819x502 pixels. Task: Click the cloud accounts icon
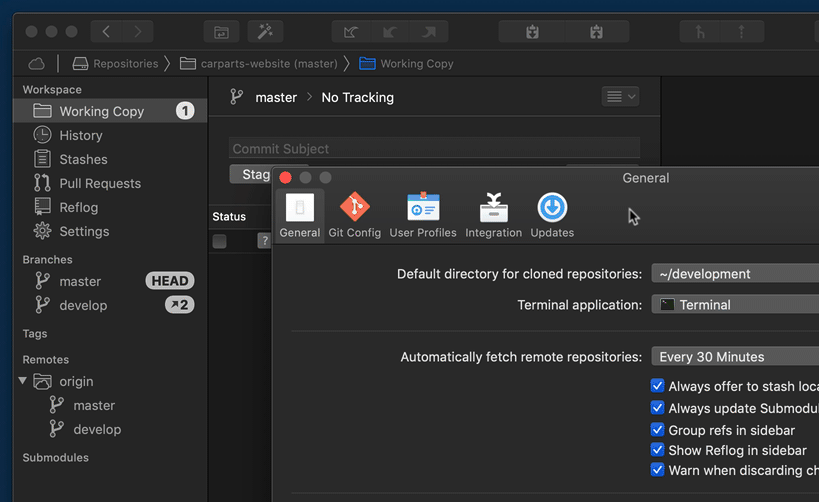tap(37, 64)
